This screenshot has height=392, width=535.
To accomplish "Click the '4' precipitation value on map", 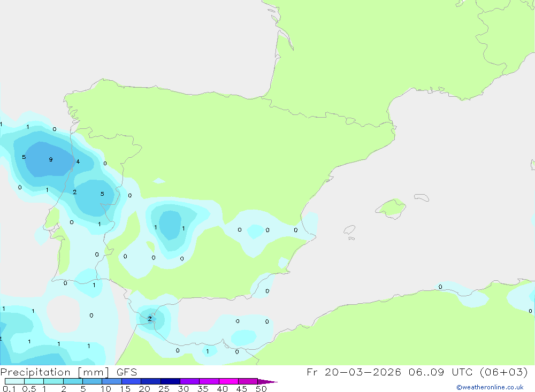I will (x=78, y=162).
